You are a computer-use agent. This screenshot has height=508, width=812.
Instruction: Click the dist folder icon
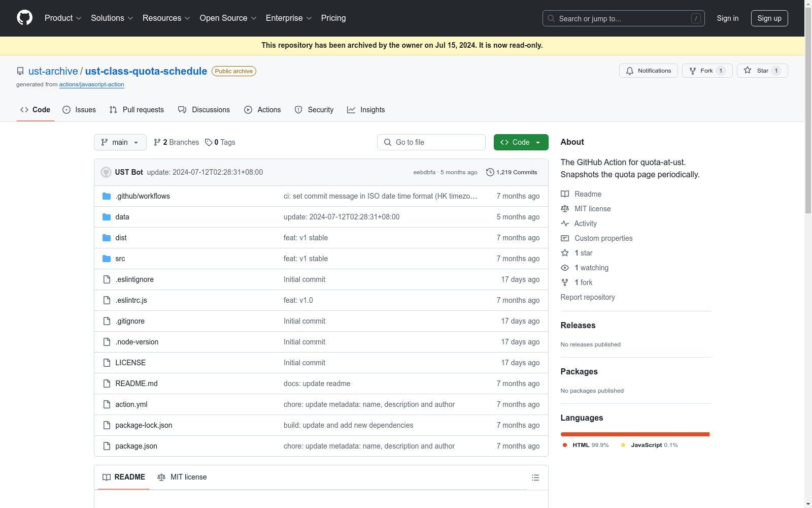click(107, 238)
